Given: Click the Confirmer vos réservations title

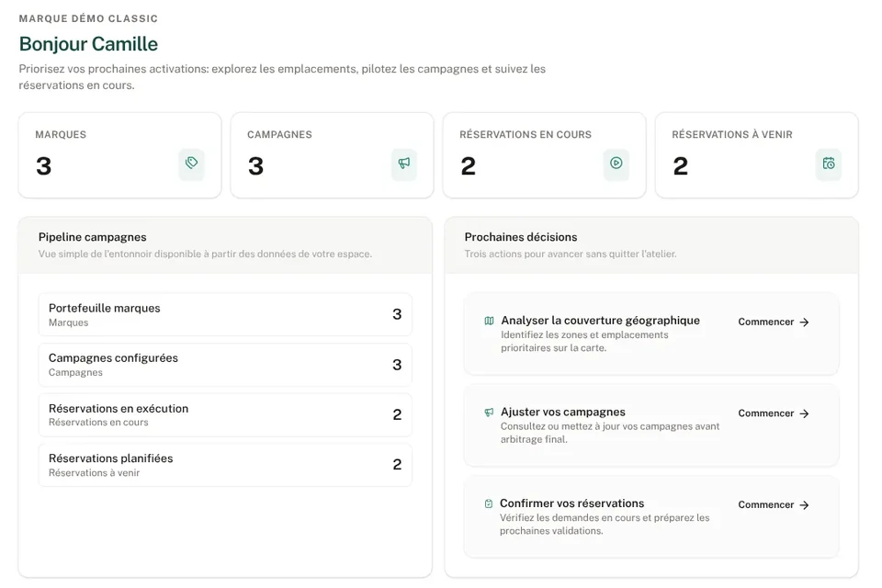Looking at the screenshot, I should tap(572, 503).
